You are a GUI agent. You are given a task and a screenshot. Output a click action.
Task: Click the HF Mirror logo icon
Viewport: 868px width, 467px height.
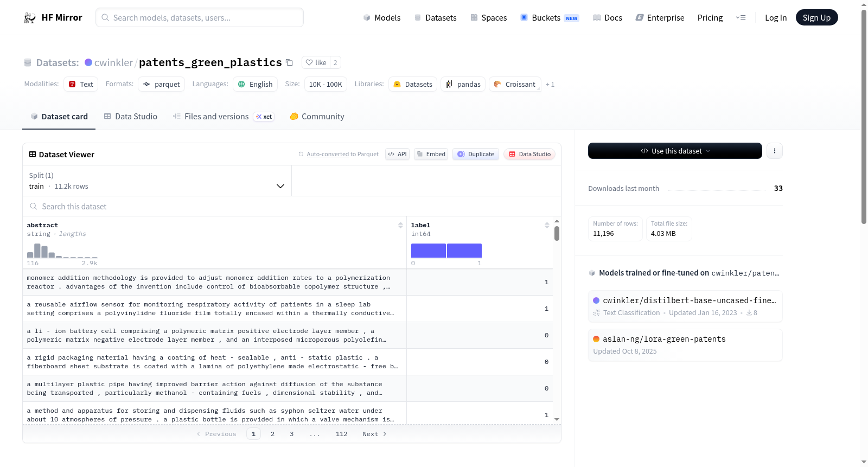(30, 18)
